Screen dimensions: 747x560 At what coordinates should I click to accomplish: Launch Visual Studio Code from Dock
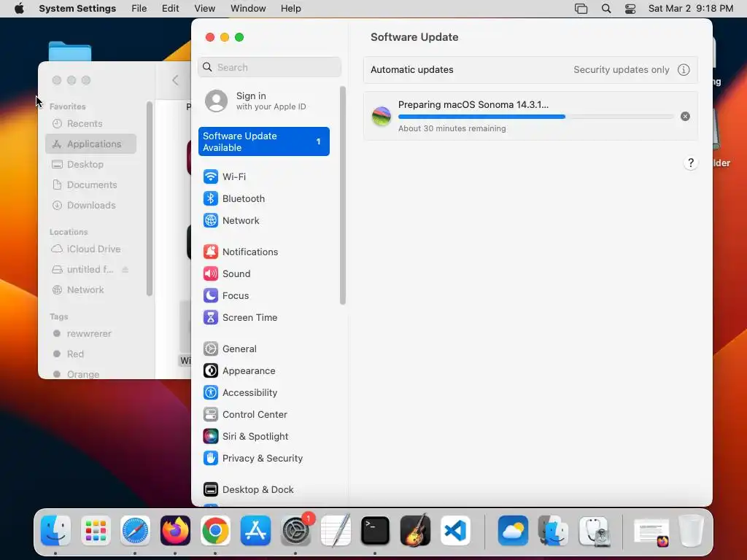[455, 531]
